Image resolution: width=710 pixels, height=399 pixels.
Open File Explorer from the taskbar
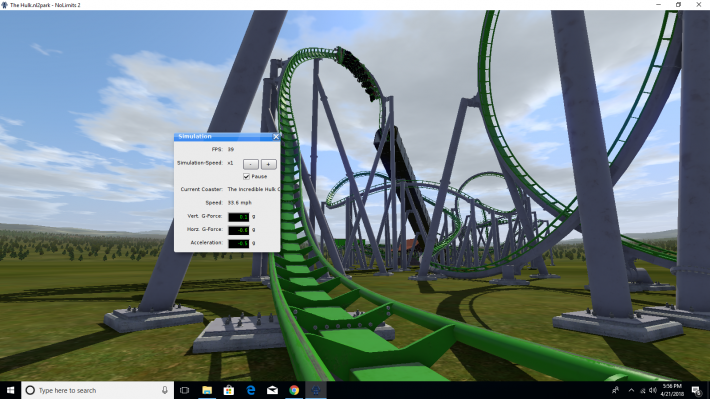click(x=207, y=390)
